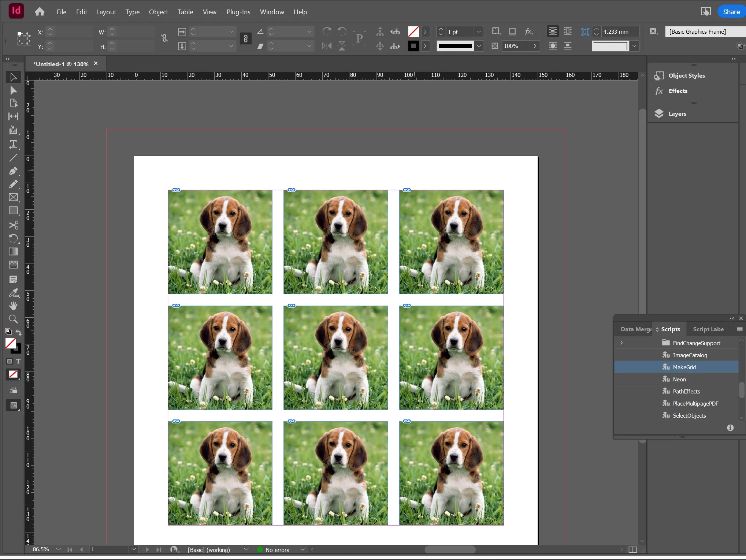This screenshot has height=560, width=746.
Task: Select the Rectangle Frame tool
Action: coord(13,197)
